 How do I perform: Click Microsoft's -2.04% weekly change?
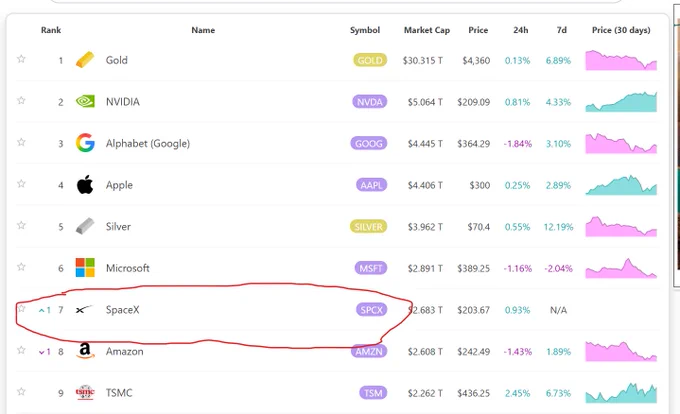pyautogui.click(x=559, y=268)
